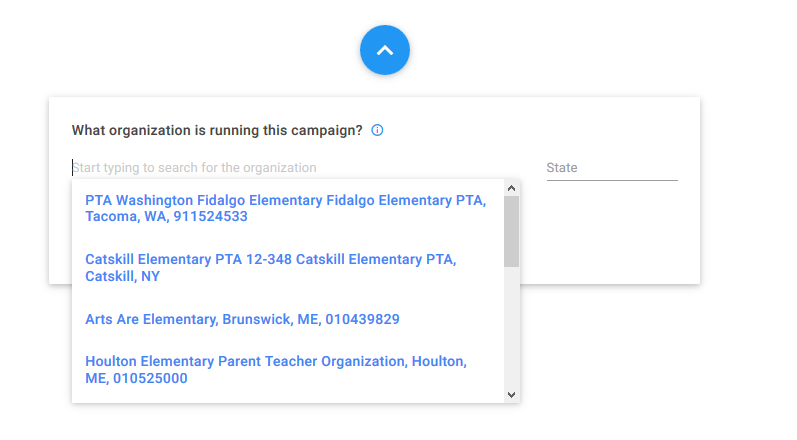
Task: Select Houlton Elementary Parent Teacher Organization
Action: (x=287, y=370)
